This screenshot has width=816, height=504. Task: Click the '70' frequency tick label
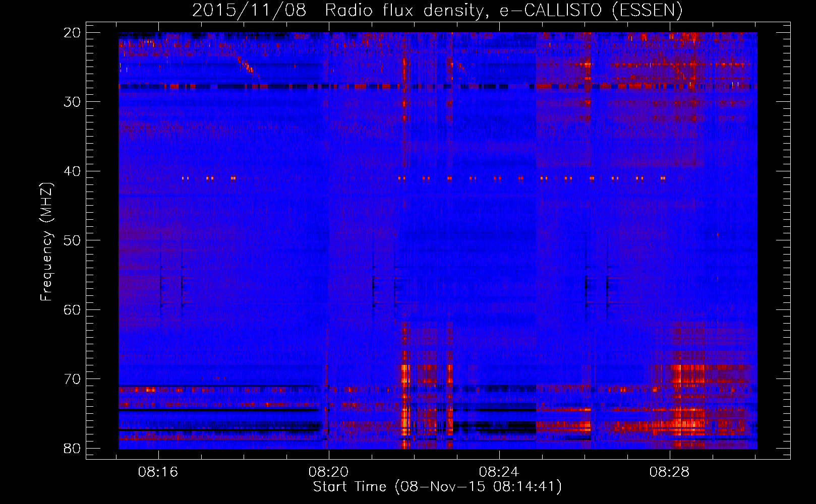pos(73,379)
